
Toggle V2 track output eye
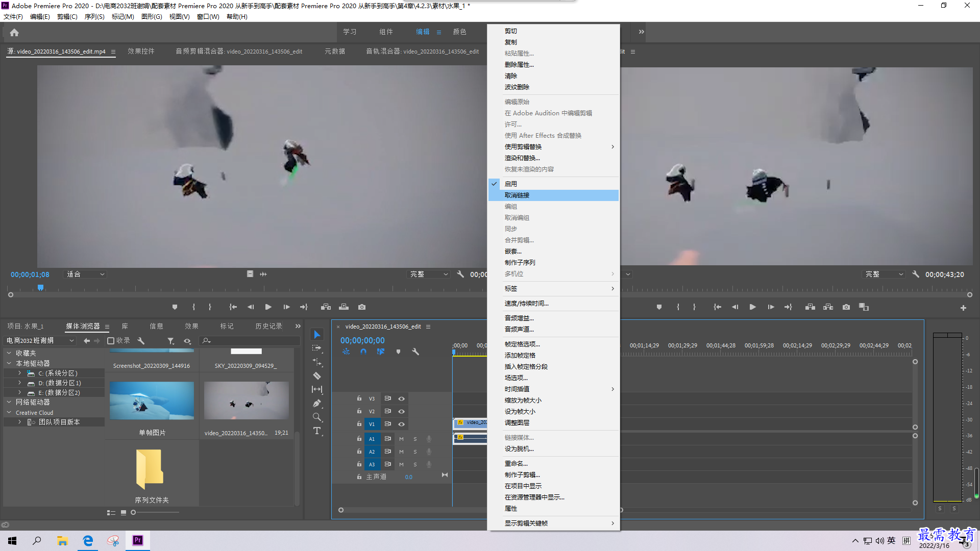(402, 411)
